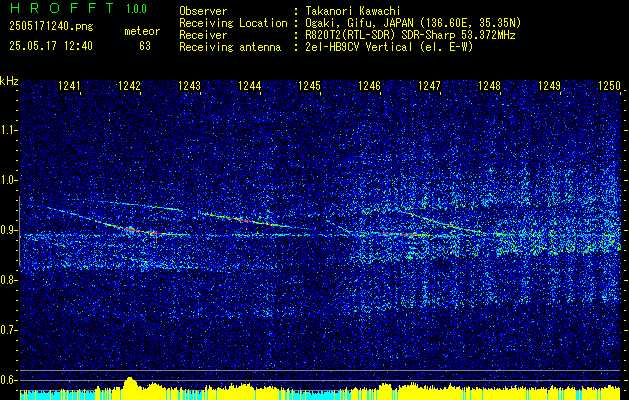Click the HROFFT program title

61,8
